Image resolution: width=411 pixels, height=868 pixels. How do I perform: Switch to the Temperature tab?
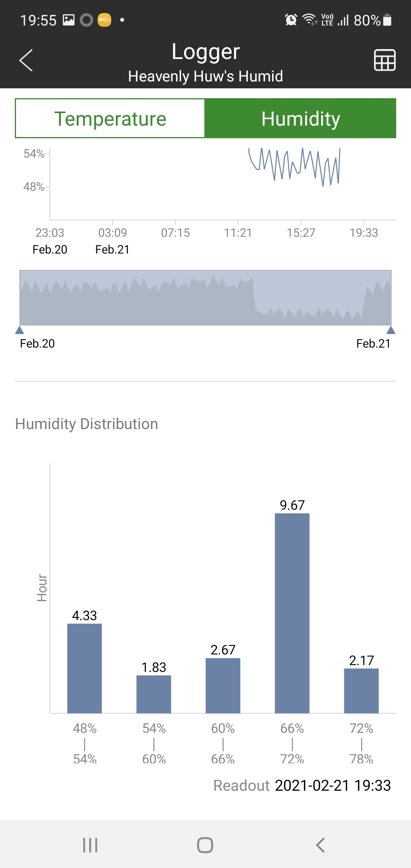[x=110, y=118]
